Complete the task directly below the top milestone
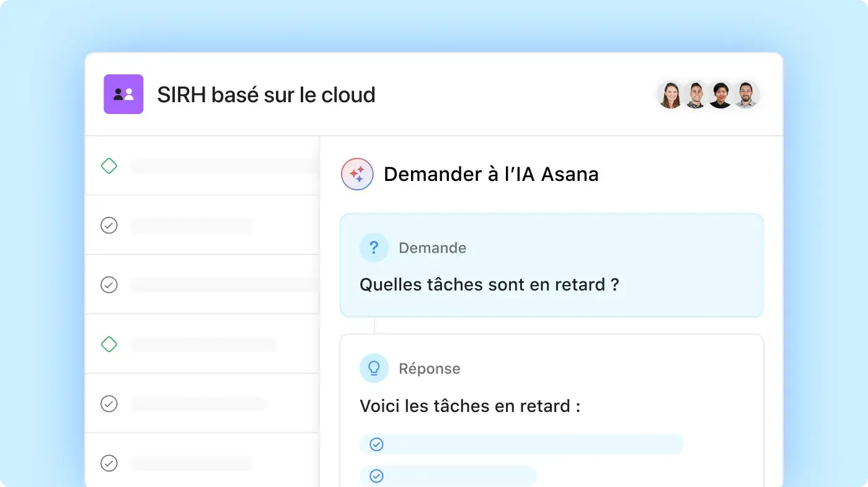The height and width of the screenshot is (487, 868). (109, 225)
